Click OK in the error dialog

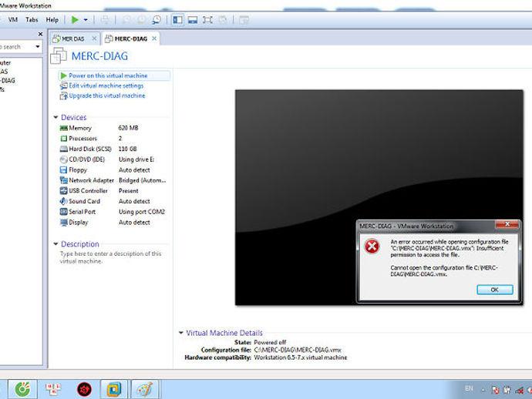pyautogui.click(x=495, y=290)
